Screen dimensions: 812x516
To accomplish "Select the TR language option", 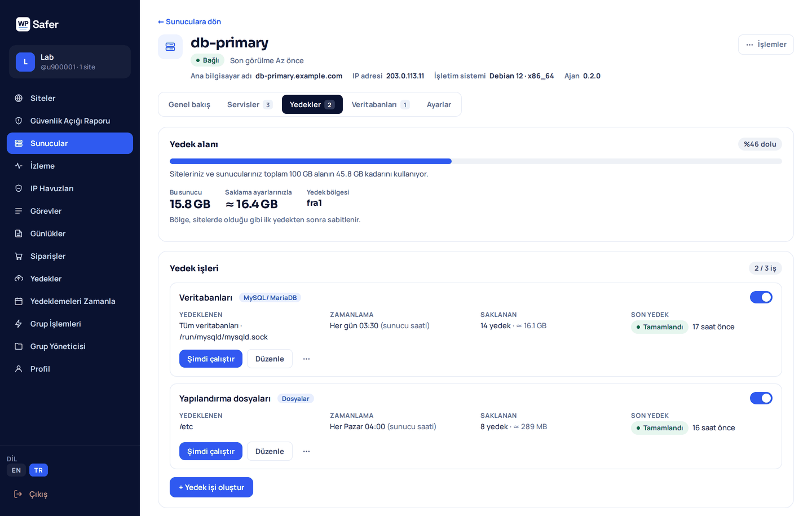I will [38, 470].
